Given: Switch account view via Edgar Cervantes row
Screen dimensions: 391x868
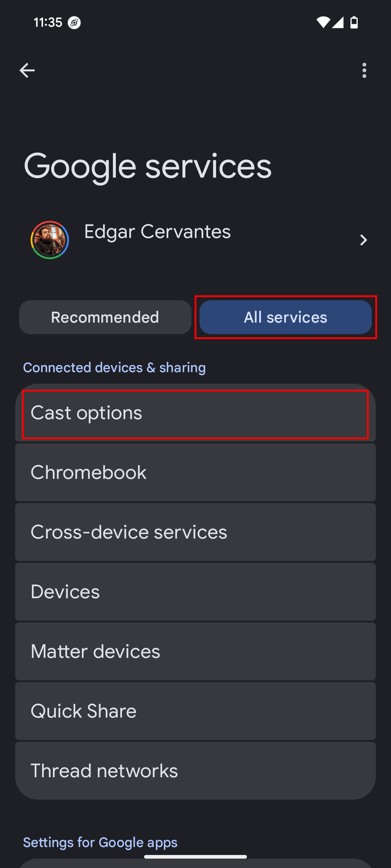Looking at the screenshot, I should coord(157,232).
